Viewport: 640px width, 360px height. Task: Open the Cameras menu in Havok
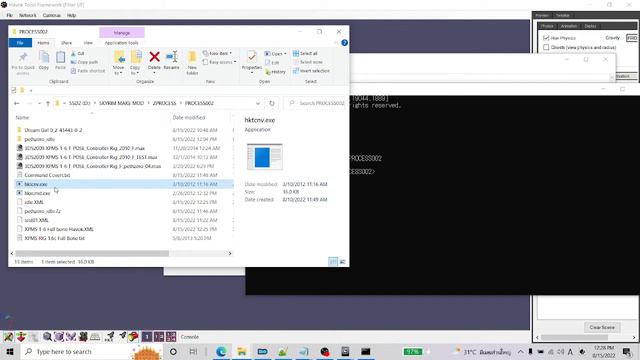tap(52, 15)
